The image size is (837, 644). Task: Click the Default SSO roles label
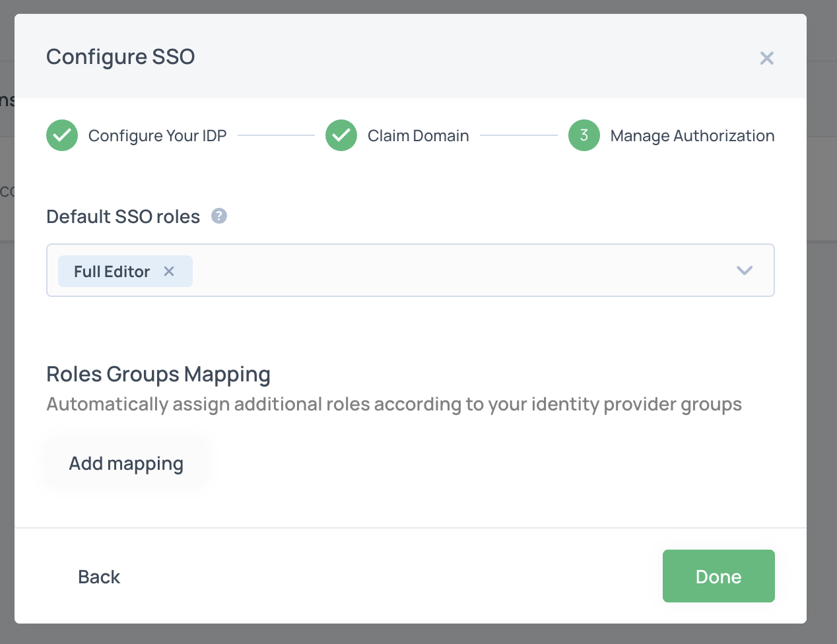[x=123, y=216]
